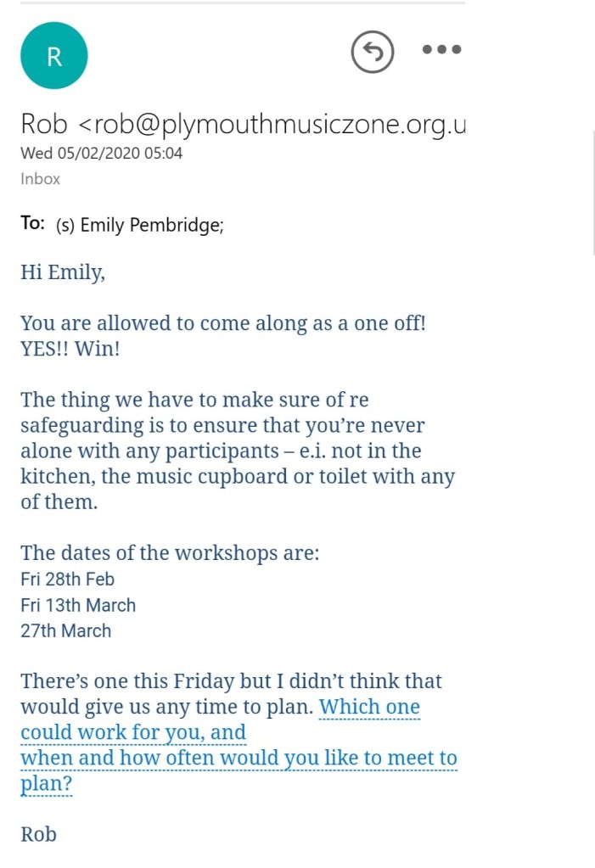Click the "27th March" date line
Screen dimensions: 595x868
pos(65,630)
